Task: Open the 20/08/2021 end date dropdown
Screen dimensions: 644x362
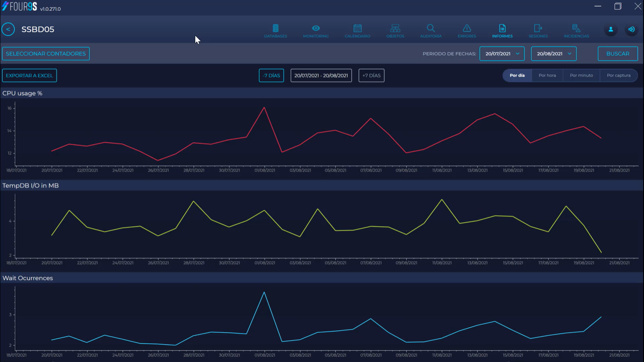Action: [553, 54]
